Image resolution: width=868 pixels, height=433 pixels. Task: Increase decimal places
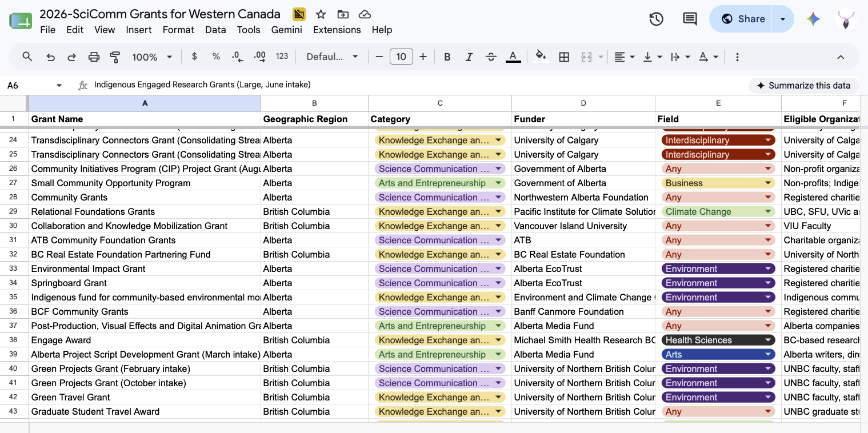click(x=259, y=57)
